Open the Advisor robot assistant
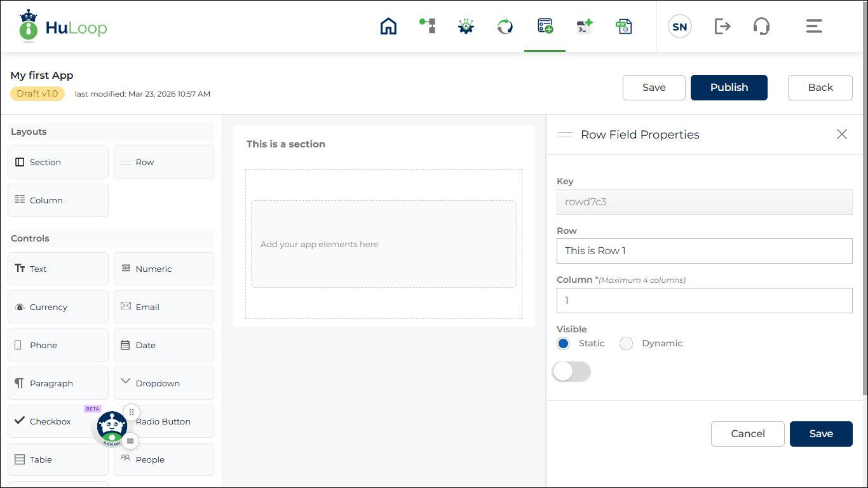 [x=112, y=428]
